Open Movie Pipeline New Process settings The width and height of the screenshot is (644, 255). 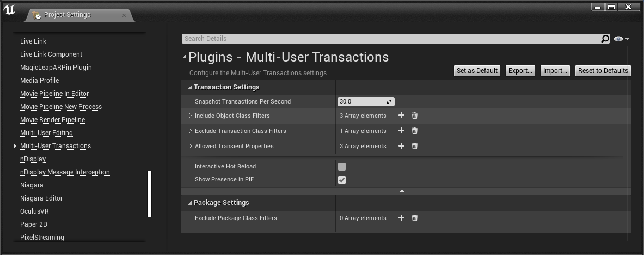tap(61, 107)
